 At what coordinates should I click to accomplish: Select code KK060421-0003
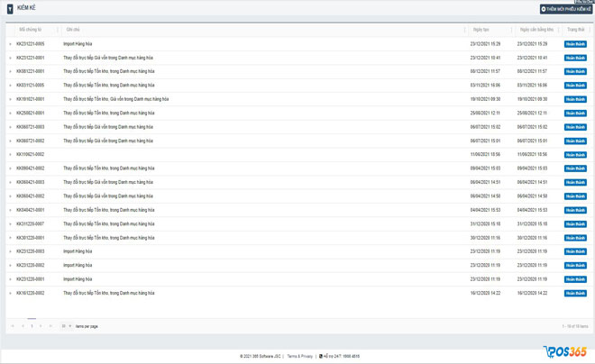coord(31,182)
